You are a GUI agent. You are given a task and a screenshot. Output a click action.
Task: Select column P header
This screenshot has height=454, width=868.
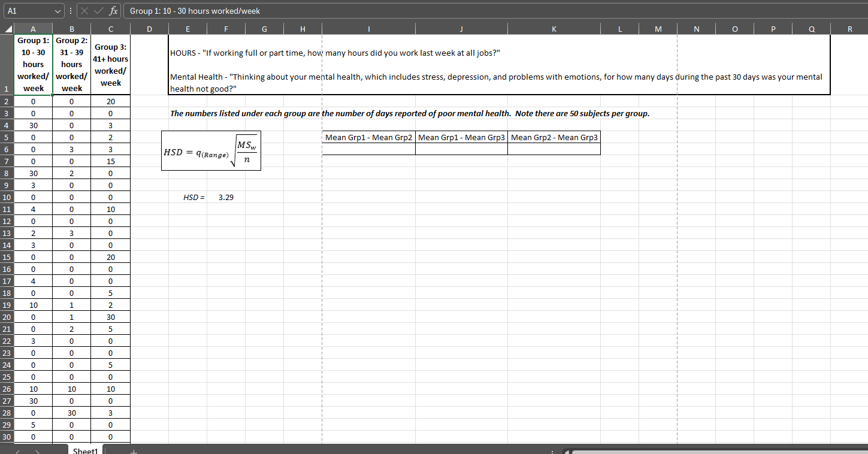[773, 28]
